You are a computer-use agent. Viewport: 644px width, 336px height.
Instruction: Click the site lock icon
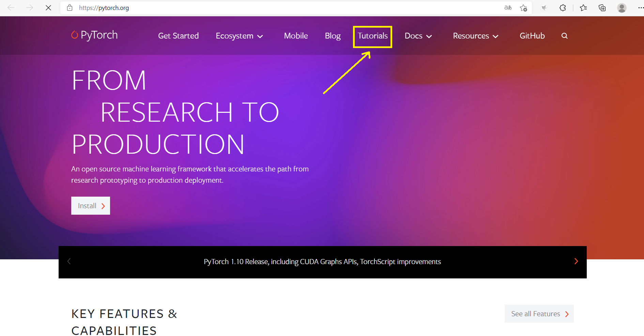[x=70, y=7]
